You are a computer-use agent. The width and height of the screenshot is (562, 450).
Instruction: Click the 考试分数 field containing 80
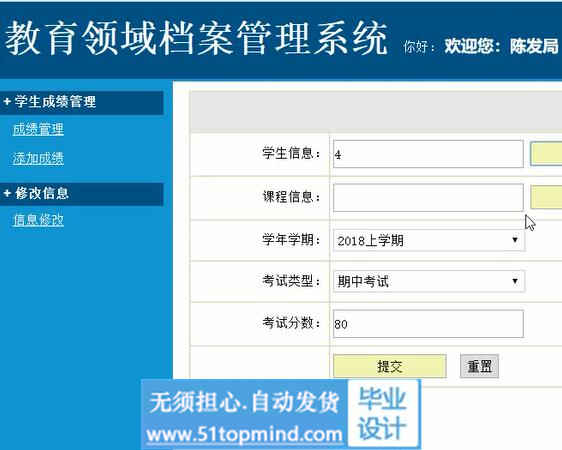pyautogui.click(x=428, y=324)
